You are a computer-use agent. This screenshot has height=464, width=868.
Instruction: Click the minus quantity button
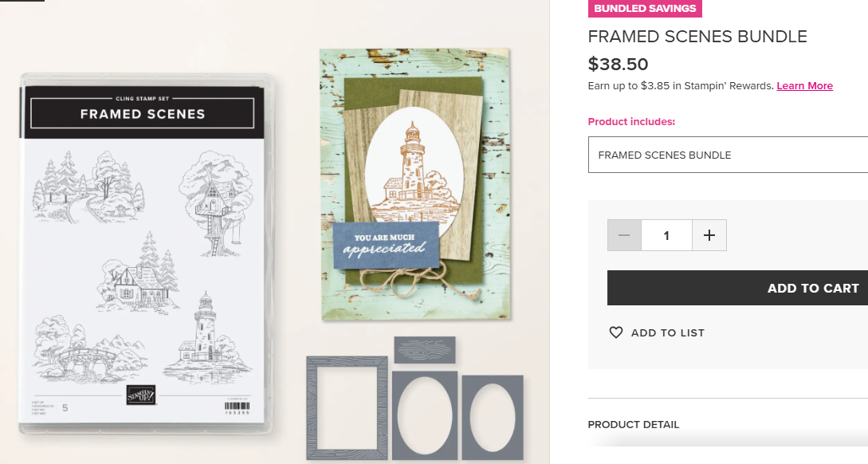click(624, 235)
